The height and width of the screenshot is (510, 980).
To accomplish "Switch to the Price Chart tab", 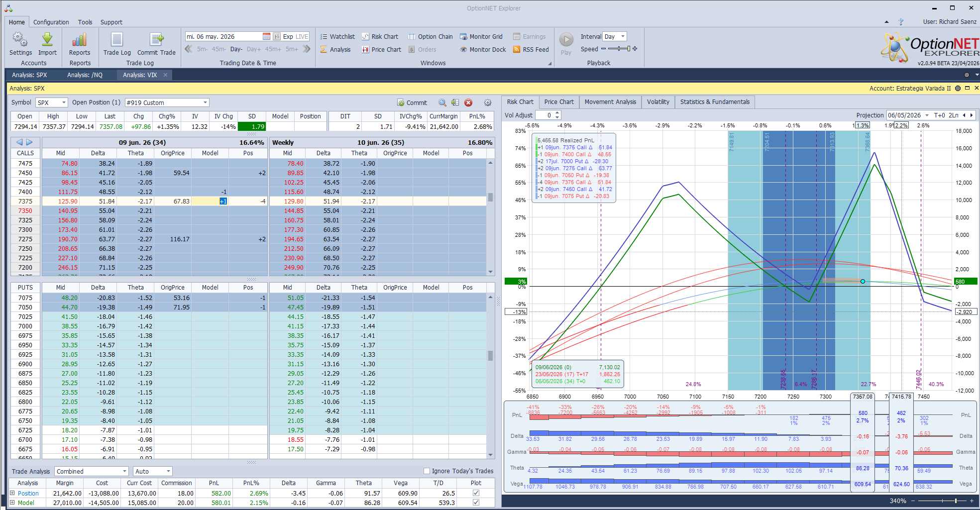I will [x=559, y=102].
